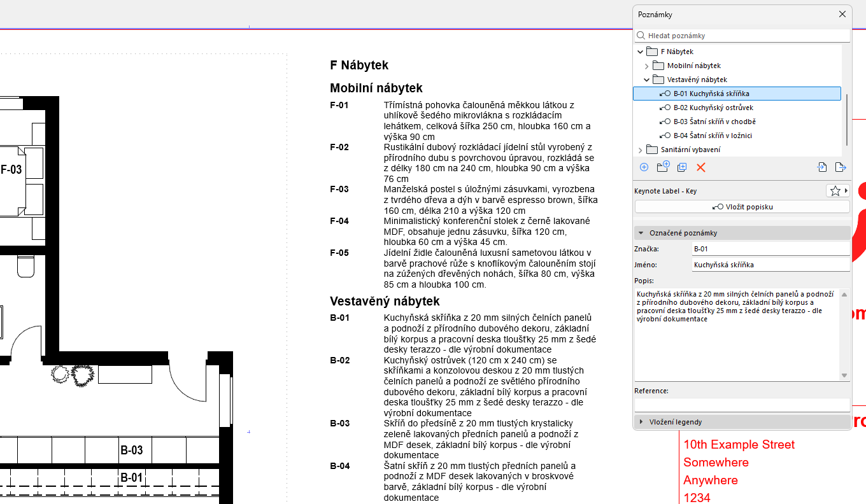Screen dimensions: 866x504
Task: Select B-01 Kuchyňská skříňka in the tree
Action: click(x=737, y=94)
